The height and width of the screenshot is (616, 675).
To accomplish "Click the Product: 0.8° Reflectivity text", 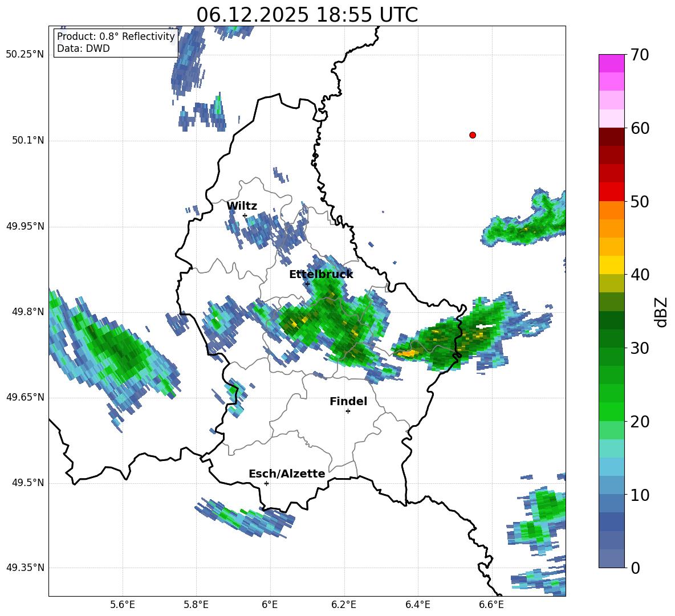I will click(116, 36).
